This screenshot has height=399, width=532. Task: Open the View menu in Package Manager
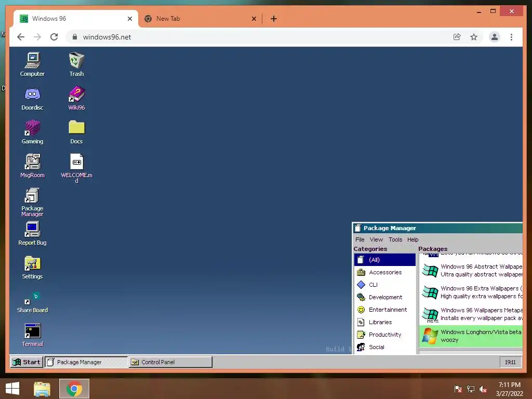click(376, 240)
